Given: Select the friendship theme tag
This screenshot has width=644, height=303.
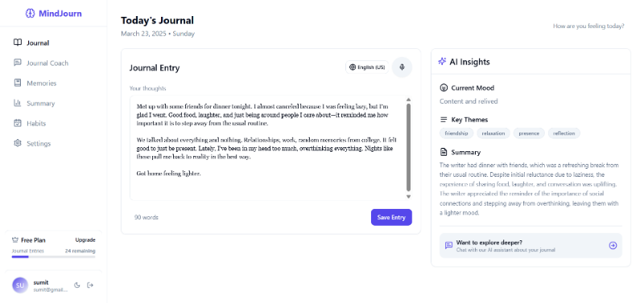Looking at the screenshot, I should 456,133.
